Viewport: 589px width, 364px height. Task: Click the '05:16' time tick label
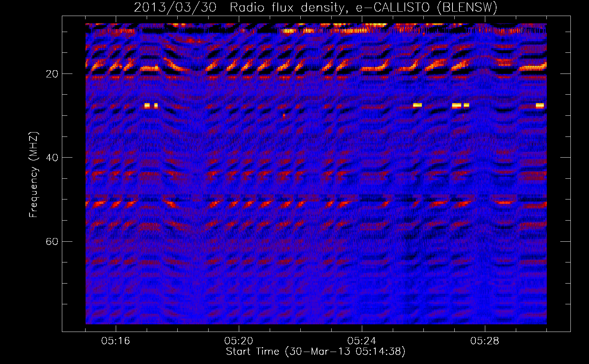(x=116, y=341)
